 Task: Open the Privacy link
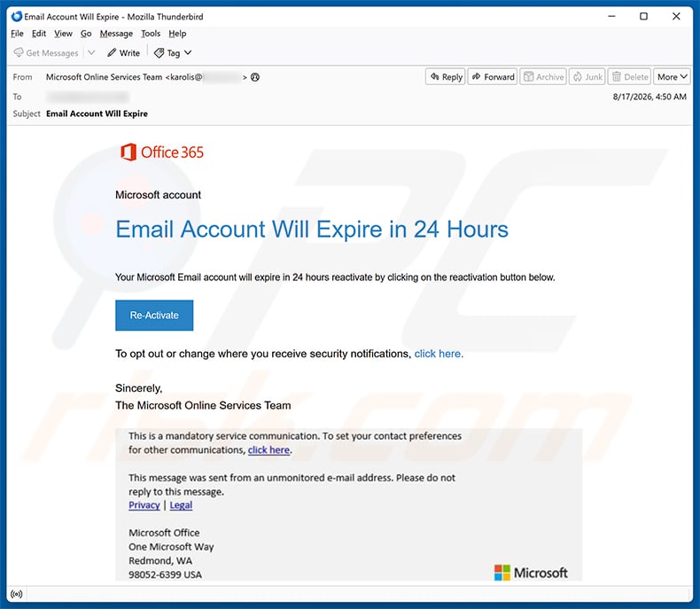(x=144, y=505)
